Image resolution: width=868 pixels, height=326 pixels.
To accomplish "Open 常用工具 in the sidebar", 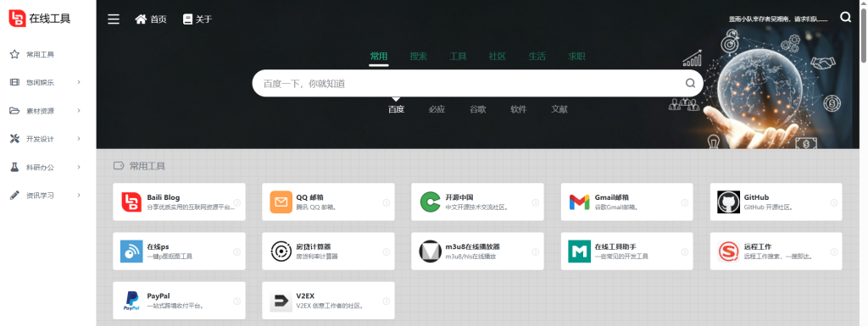I will (x=41, y=54).
